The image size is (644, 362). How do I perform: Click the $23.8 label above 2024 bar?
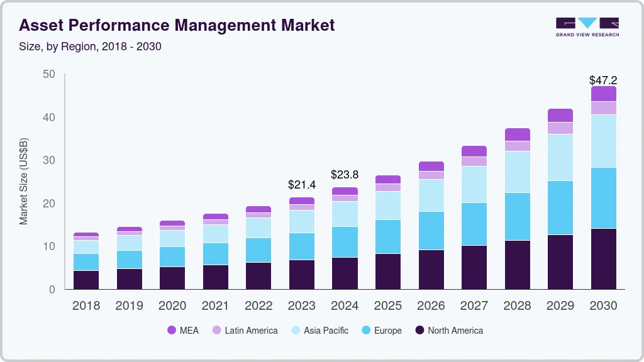click(345, 175)
